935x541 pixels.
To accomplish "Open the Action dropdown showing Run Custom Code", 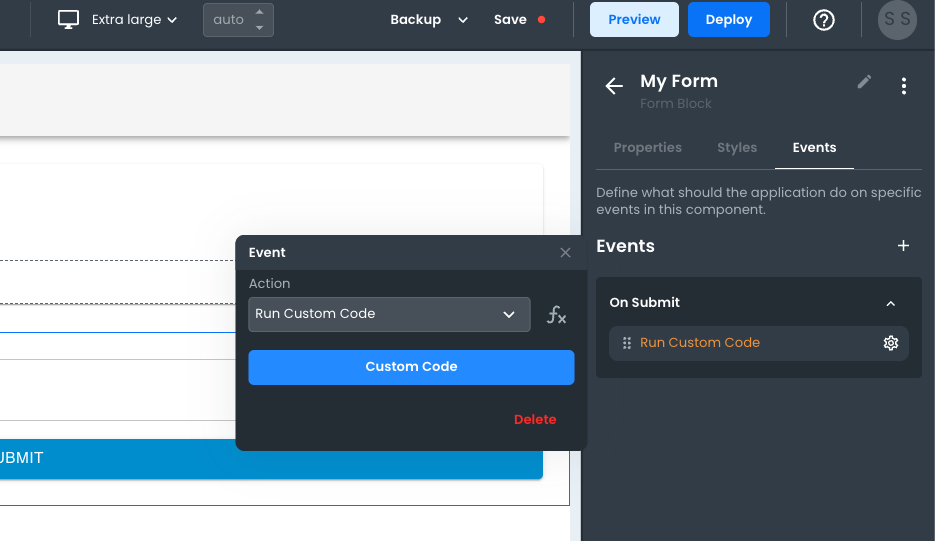I will [x=389, y=314].
